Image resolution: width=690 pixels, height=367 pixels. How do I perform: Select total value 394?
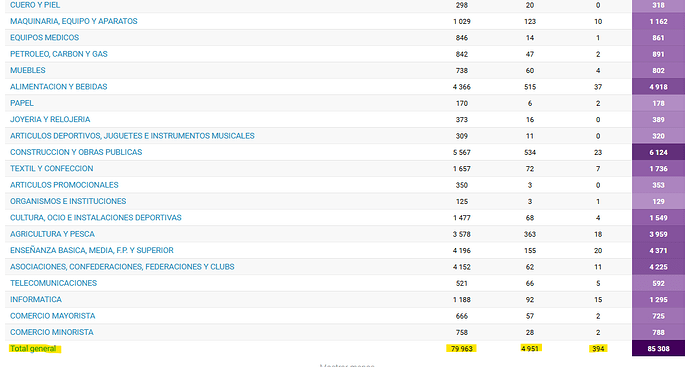coord(598,349)
